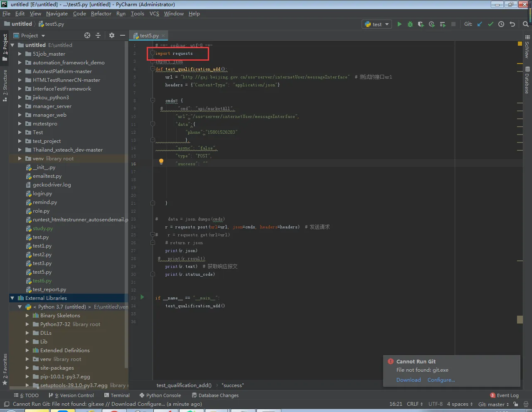Expand the site-packages folder

27,368
